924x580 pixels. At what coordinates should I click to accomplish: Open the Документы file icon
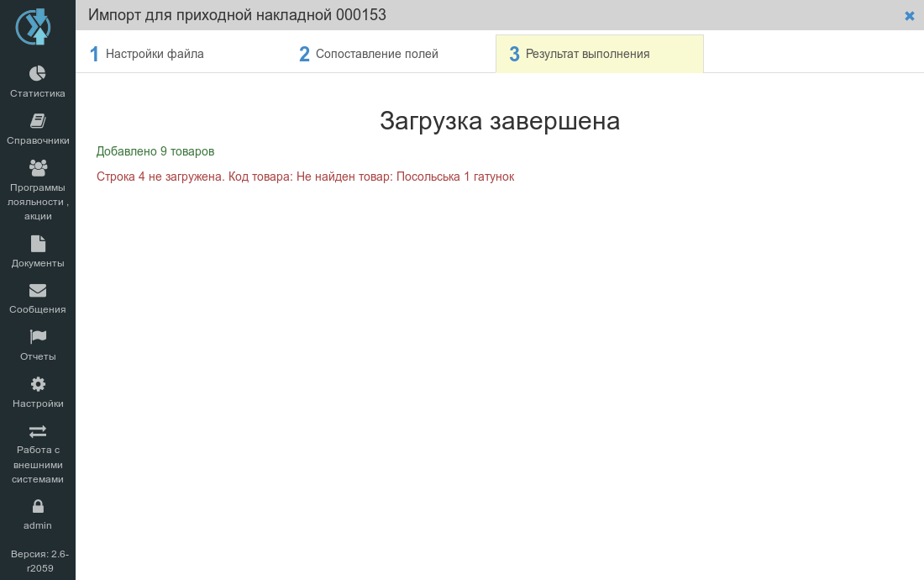[38, 244]
